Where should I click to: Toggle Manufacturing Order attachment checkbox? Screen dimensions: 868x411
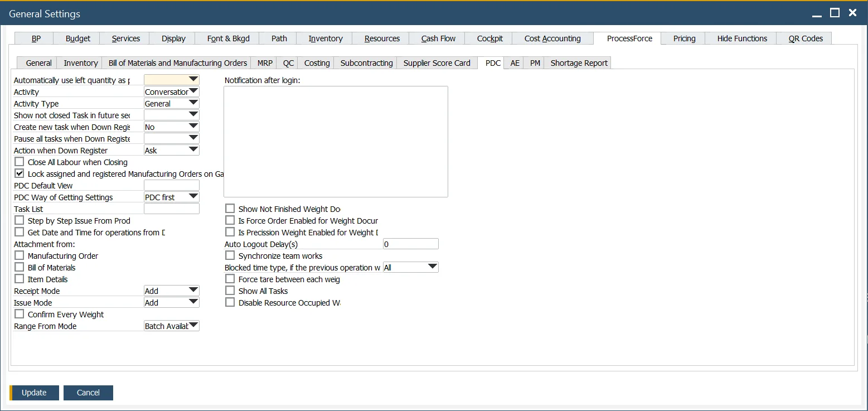20,255
